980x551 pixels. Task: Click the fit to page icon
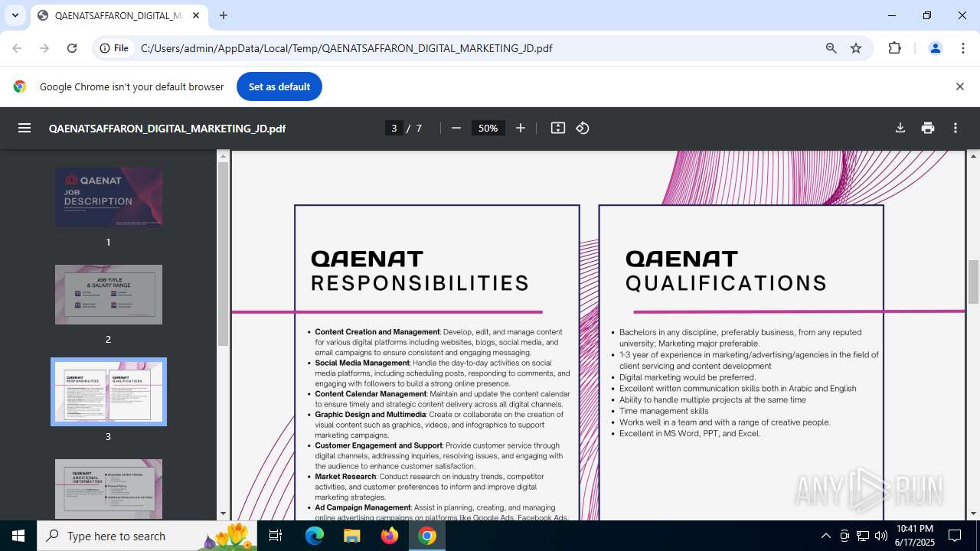(x=558, y=128)
